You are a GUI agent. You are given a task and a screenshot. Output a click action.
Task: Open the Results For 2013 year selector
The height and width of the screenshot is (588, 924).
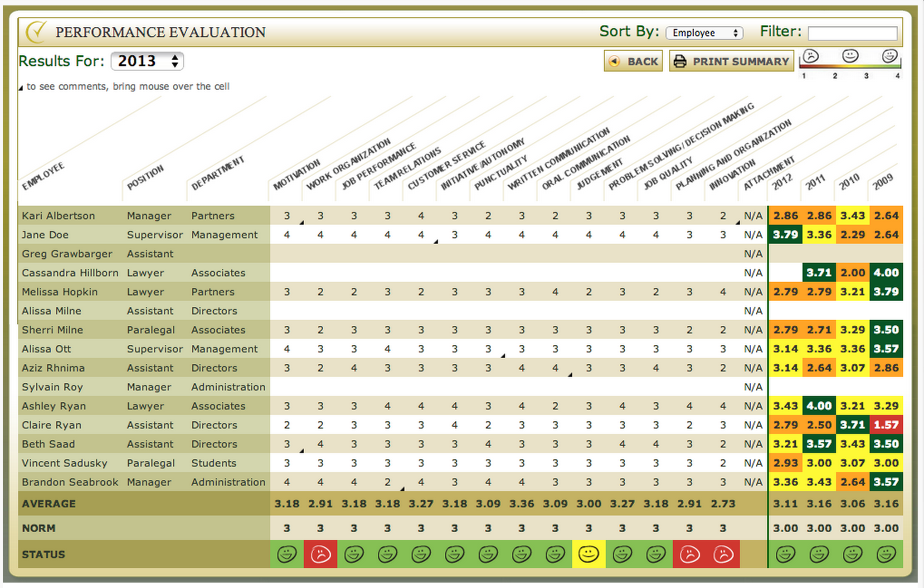pyautogui.click(x=147, y=61)
